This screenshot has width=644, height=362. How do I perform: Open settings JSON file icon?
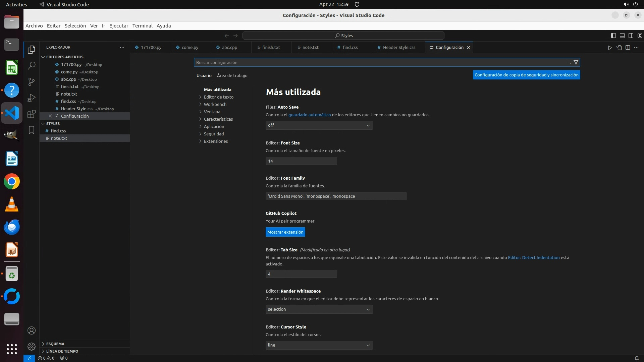pos(619,48)
